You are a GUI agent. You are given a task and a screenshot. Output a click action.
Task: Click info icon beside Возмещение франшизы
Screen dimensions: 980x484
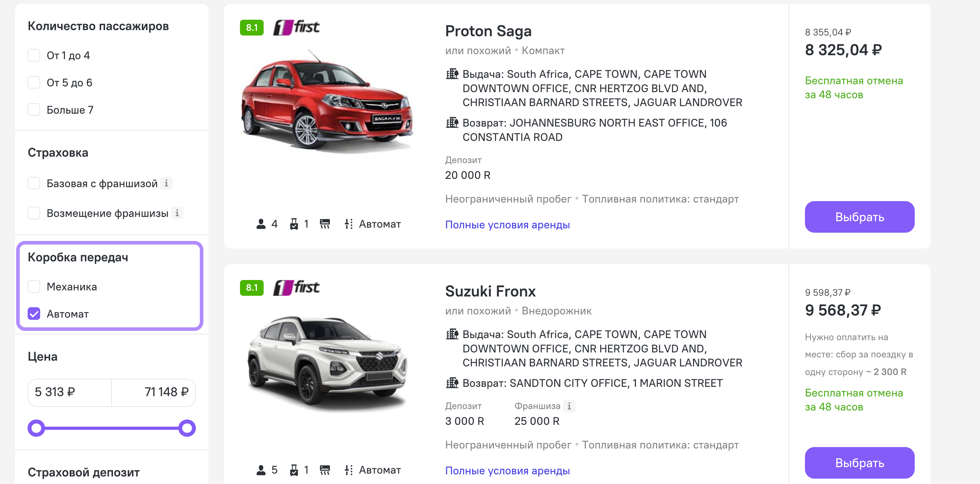pyautogui.click(x=177, y=213)
